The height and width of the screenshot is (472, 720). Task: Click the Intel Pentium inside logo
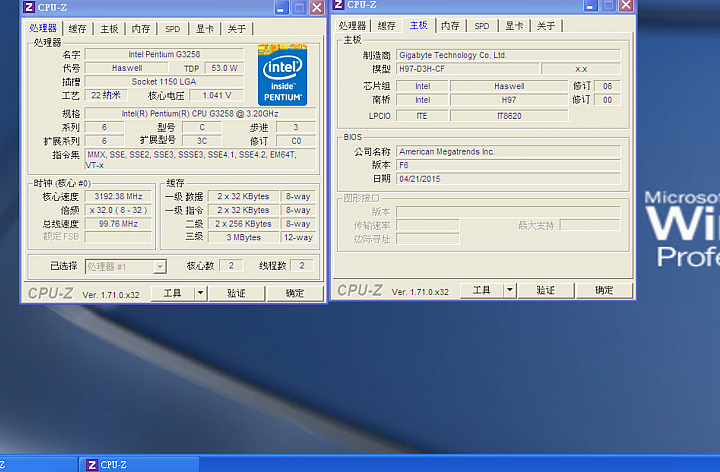tap(282, 75)
